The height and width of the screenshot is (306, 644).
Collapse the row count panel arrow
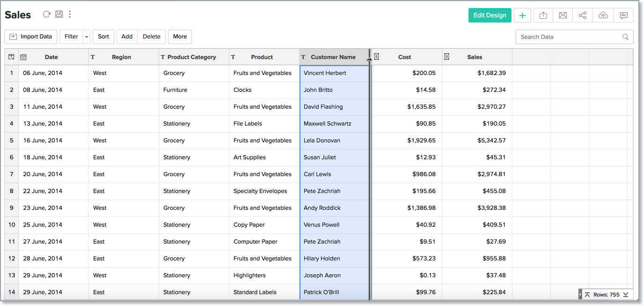pos(580,294)
